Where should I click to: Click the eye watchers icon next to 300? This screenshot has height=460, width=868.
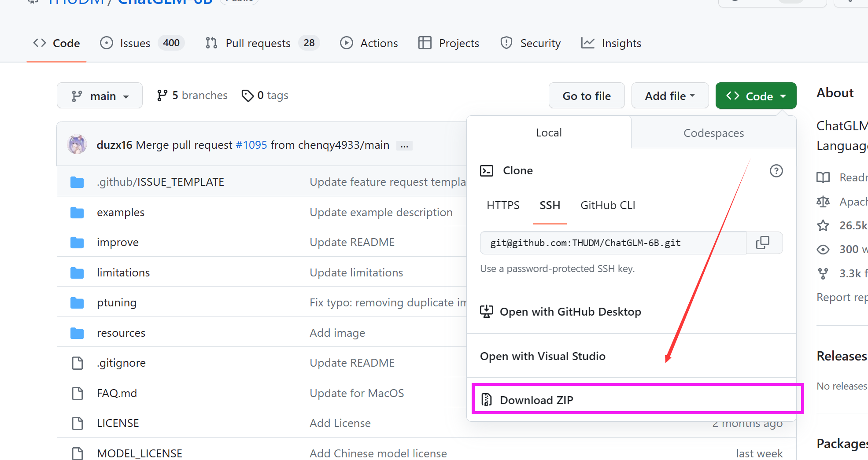coord(823,250)
